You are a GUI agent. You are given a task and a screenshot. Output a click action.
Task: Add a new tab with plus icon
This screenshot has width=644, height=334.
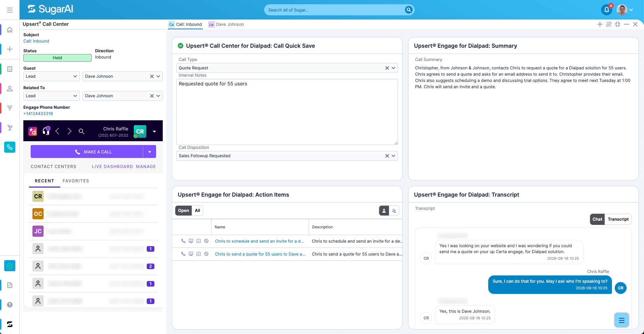(600, 24)
